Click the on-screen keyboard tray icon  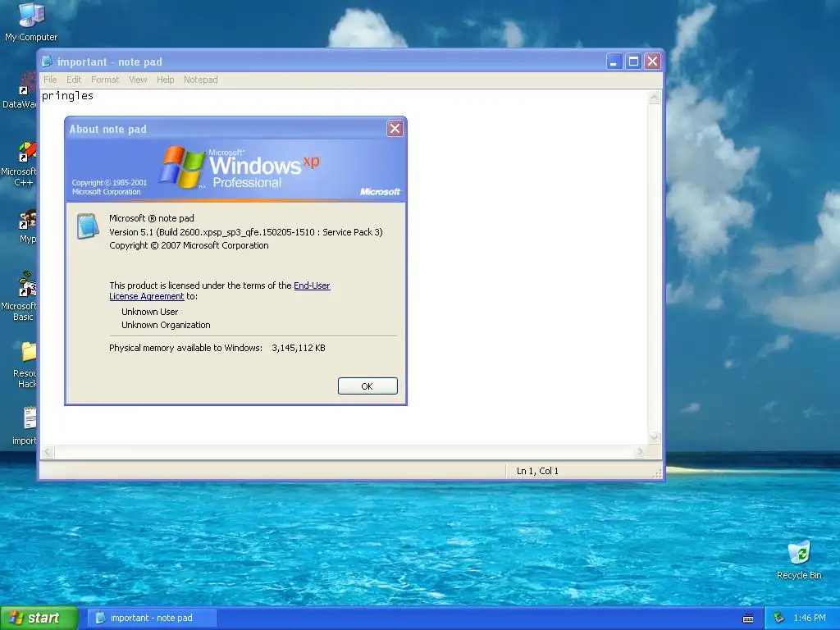point(748,619)
